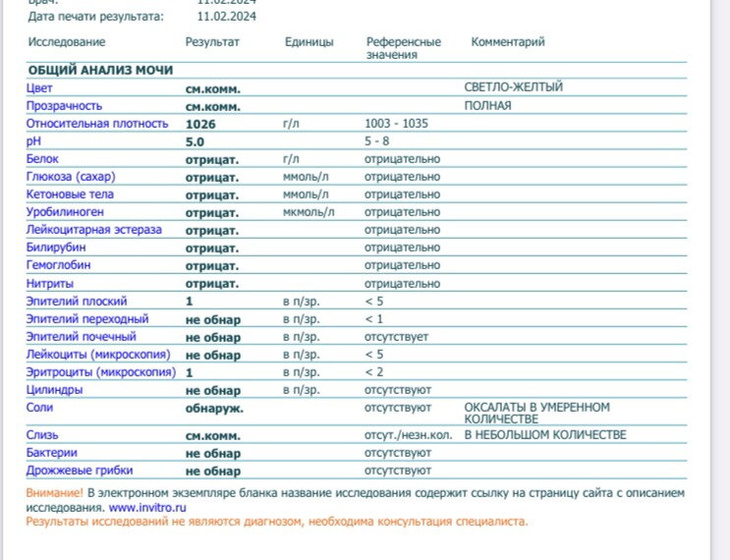730x560 pixels.
Task: Select the отсутствует reference for Эпителий почечный
Action: (x=396, y=337)
